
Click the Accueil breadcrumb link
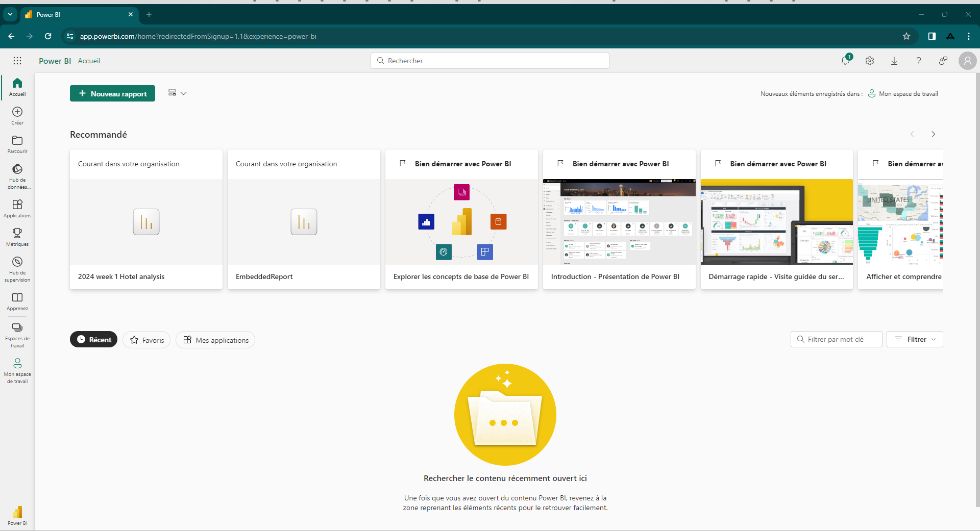[89, 61]
